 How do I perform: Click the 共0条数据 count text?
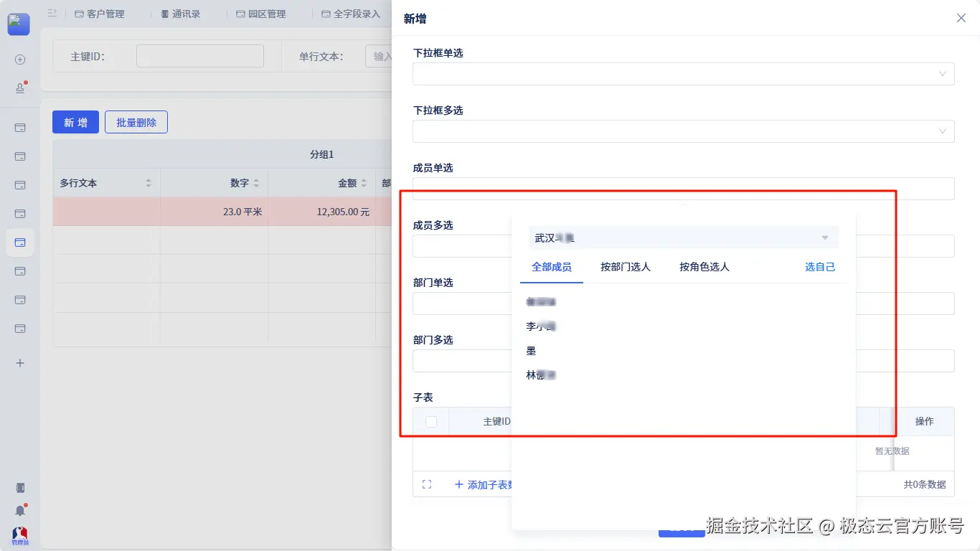[925, 485]
